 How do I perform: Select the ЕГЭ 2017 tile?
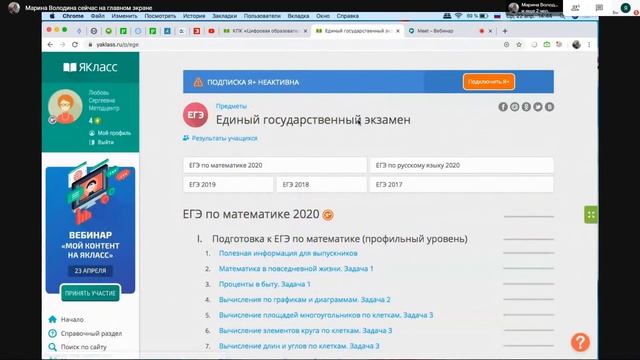(462, 184)
